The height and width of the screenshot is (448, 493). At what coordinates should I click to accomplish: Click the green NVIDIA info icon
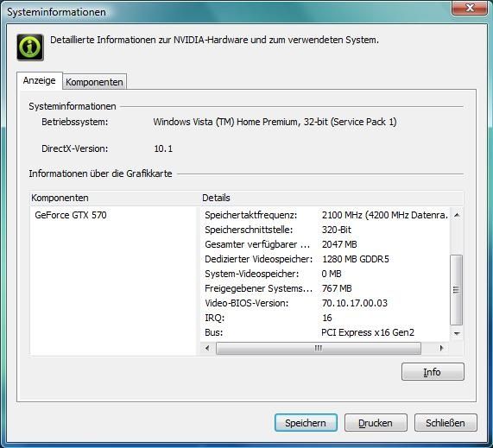(30, 47)
